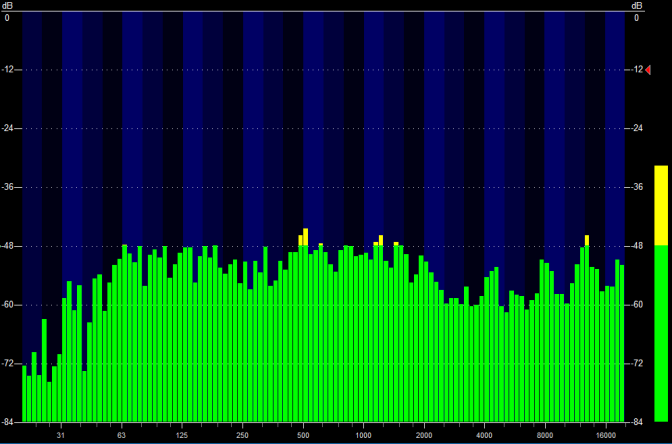The height and width of the screenshot is (444, 672).
Task: Select the 16000 Hz frequency label
Action: coord(606,434)
